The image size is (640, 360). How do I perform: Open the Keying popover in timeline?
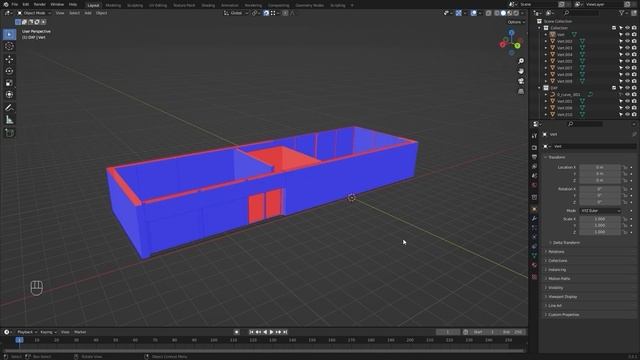tap(48, 332)
